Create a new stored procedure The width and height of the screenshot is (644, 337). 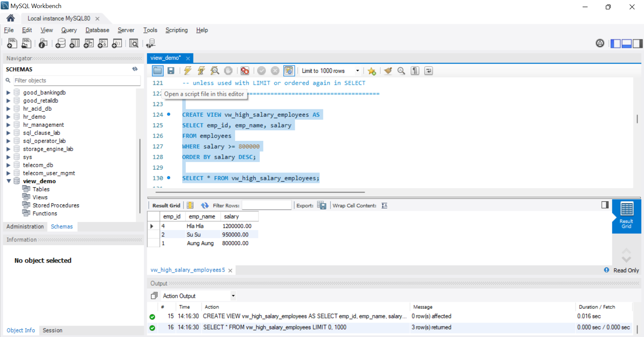click(103, 43)
